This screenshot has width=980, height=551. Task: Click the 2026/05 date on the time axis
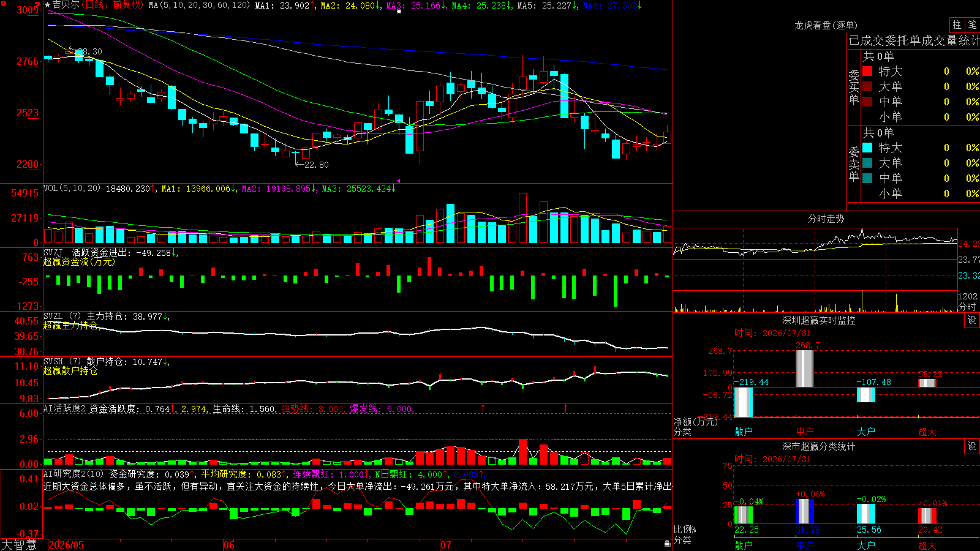[x=66, y=545]
